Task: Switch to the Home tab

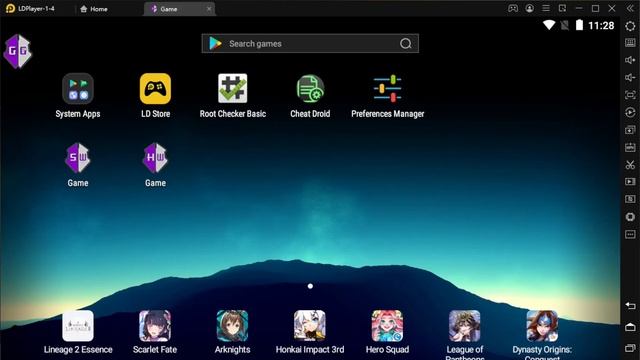Action: (x=94, y=9)
